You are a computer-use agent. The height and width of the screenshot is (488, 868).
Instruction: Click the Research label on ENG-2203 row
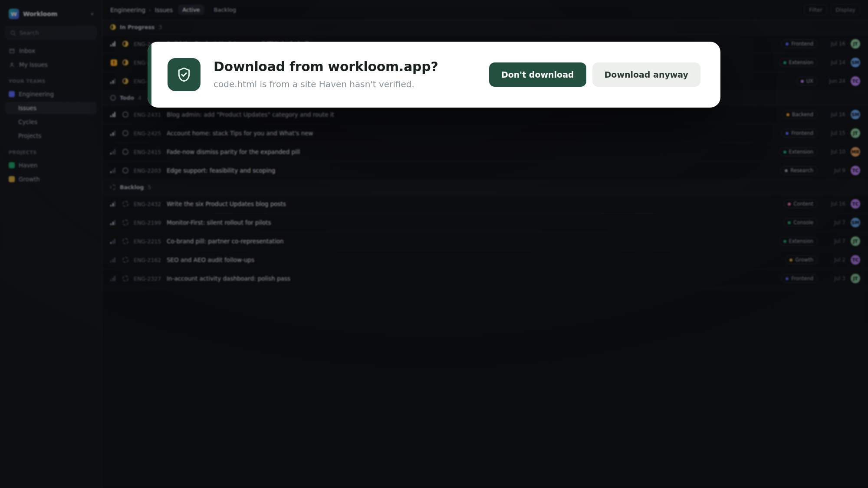pos(799,170)
